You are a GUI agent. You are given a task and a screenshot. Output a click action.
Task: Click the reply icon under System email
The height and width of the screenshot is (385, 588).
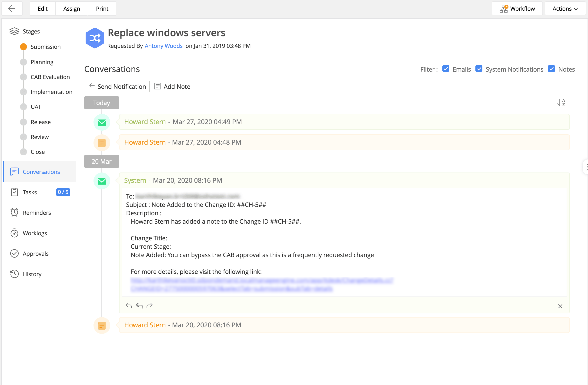(128, 305)
